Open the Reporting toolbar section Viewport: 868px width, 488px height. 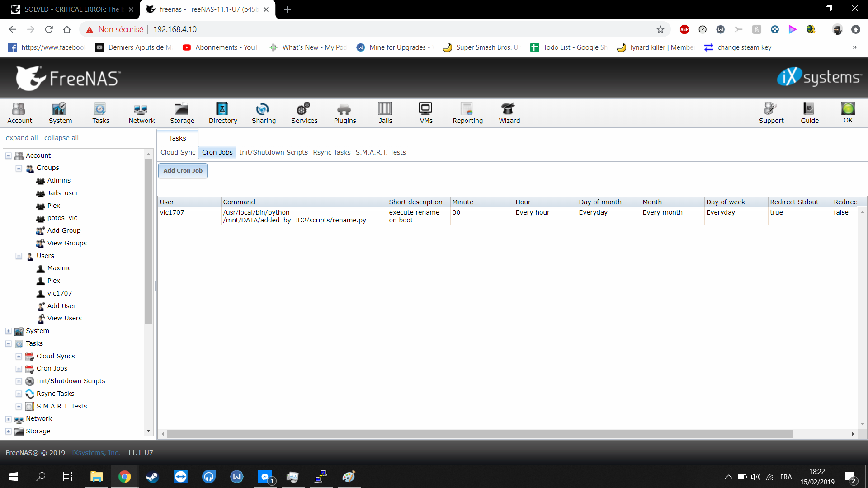(x=467, y=113)
